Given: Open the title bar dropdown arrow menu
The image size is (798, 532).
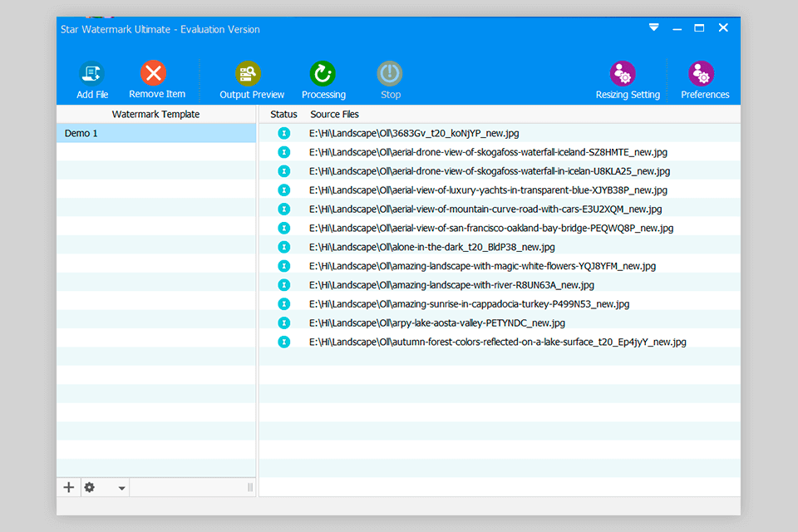Looking at the screenshot, I should [654, 27].
